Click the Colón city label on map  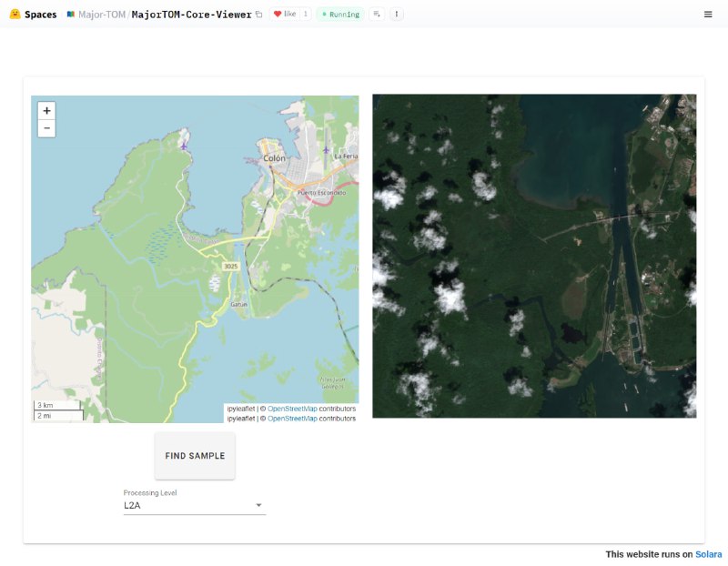coord(274,157)
